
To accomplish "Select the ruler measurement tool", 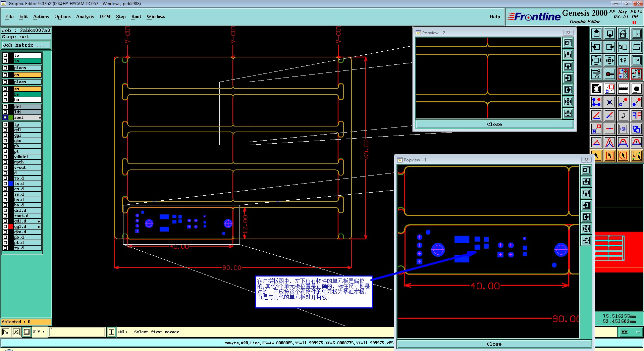I will pos(623,89).
